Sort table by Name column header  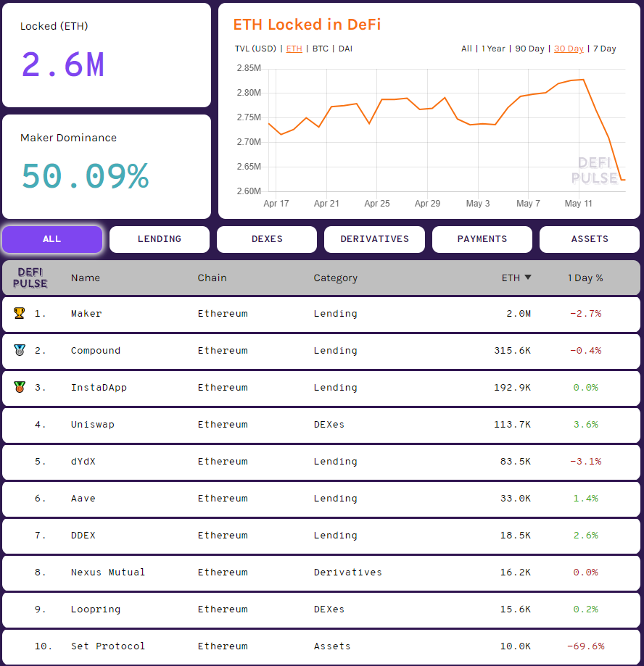86,278
